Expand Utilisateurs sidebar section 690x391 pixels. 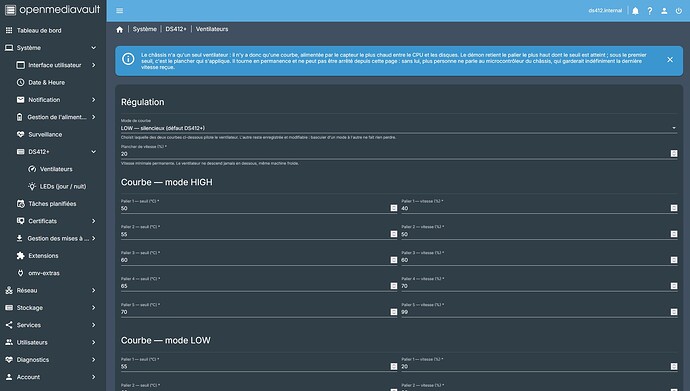[53, 342]
